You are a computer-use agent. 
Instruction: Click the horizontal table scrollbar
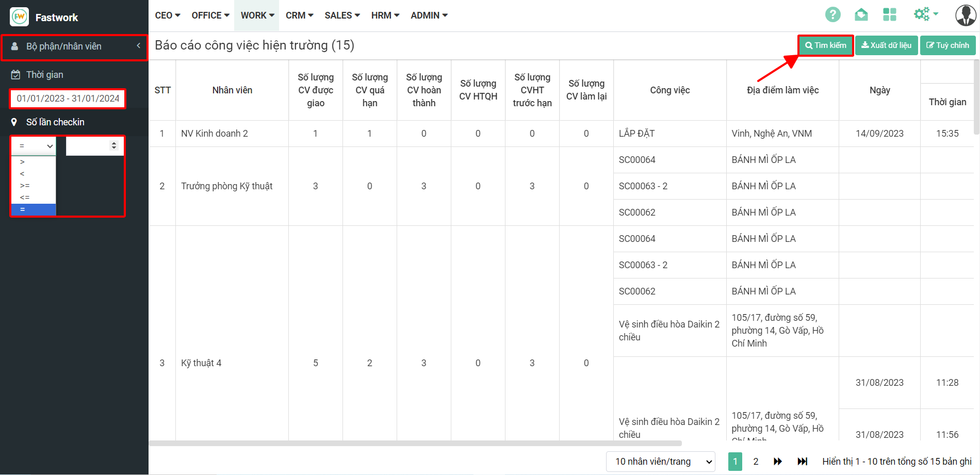coord(415,443)
